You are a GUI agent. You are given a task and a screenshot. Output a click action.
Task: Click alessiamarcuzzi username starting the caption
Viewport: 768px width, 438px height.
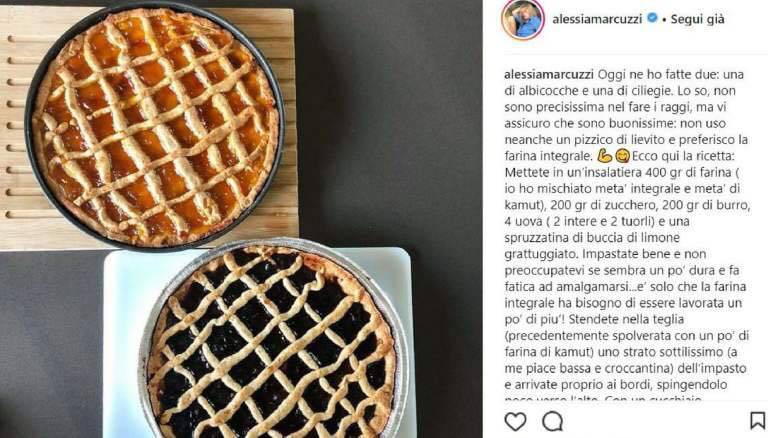pos(551,74)
